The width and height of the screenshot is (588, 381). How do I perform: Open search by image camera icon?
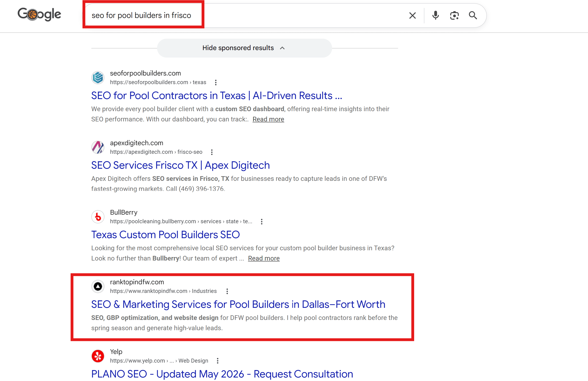point(454,16)
